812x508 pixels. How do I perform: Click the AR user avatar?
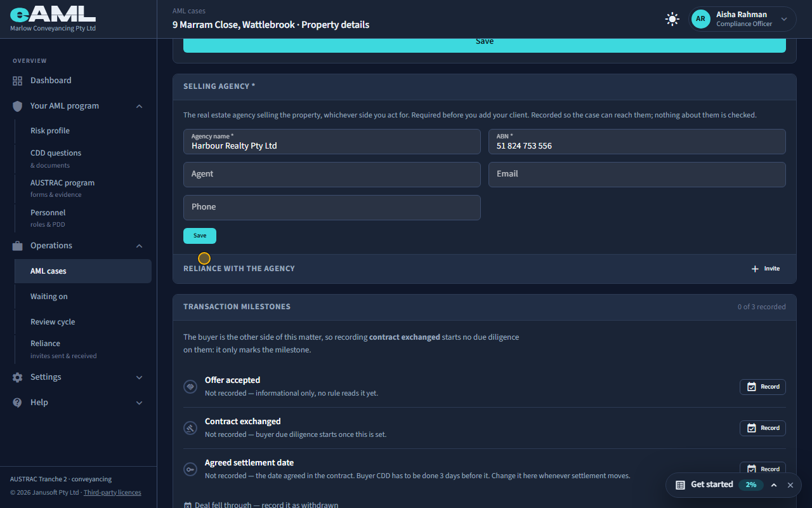coord(700,19)
